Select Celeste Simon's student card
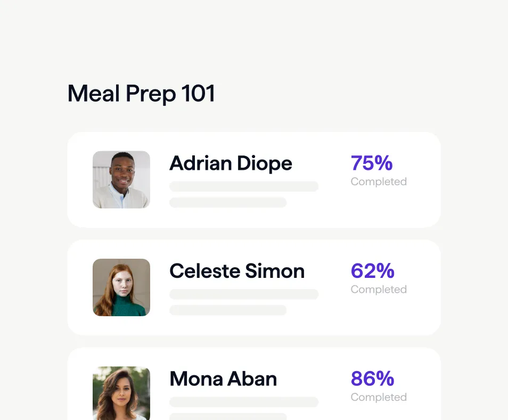Viewport: 508px width, 420px height. pos(253,287)
